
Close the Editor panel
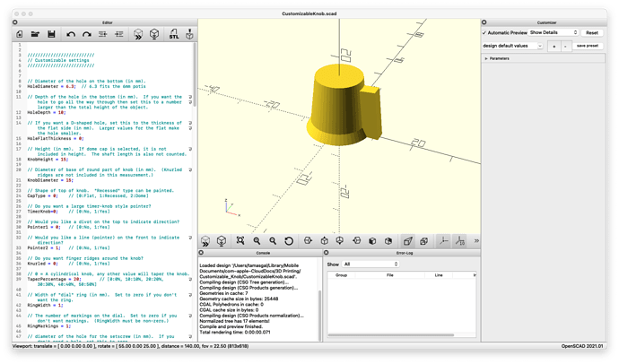click(15, 22)
